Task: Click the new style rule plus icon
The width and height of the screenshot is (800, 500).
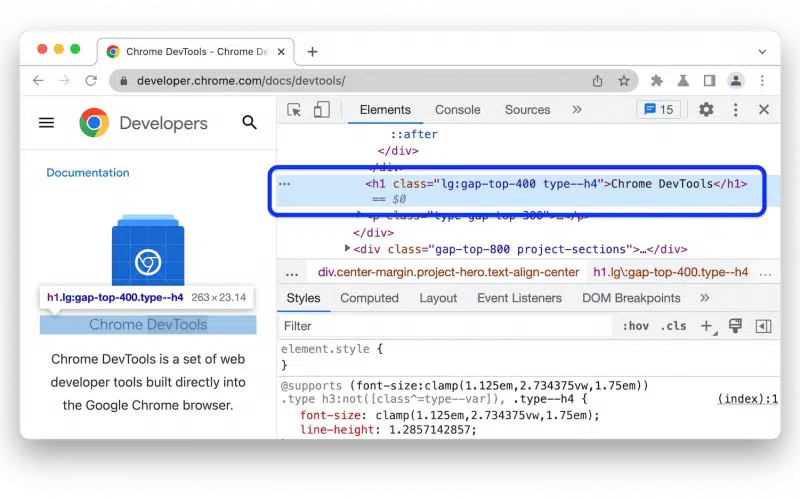Action: (x=707, y=326)
